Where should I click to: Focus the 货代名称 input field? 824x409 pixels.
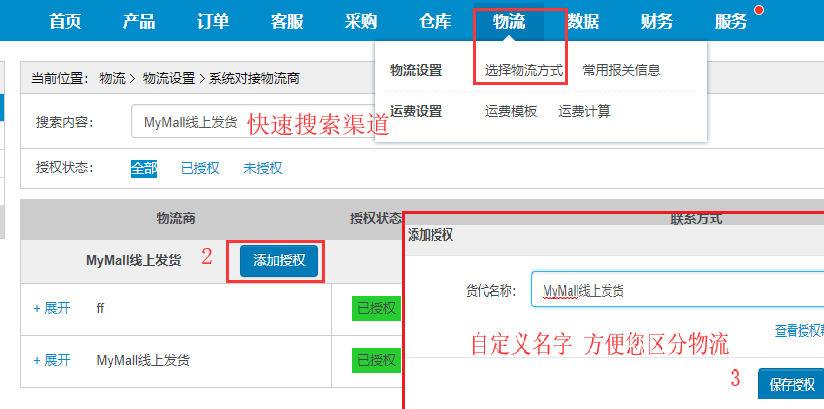coord(677,289)
